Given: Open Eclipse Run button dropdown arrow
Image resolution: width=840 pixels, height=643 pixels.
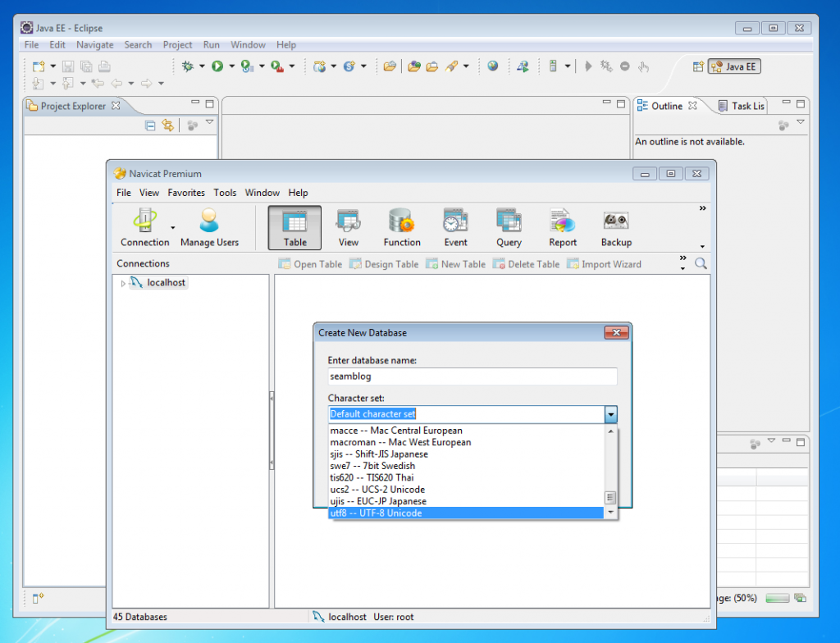Looking at the screenshot, I should (x=232, y=66).
